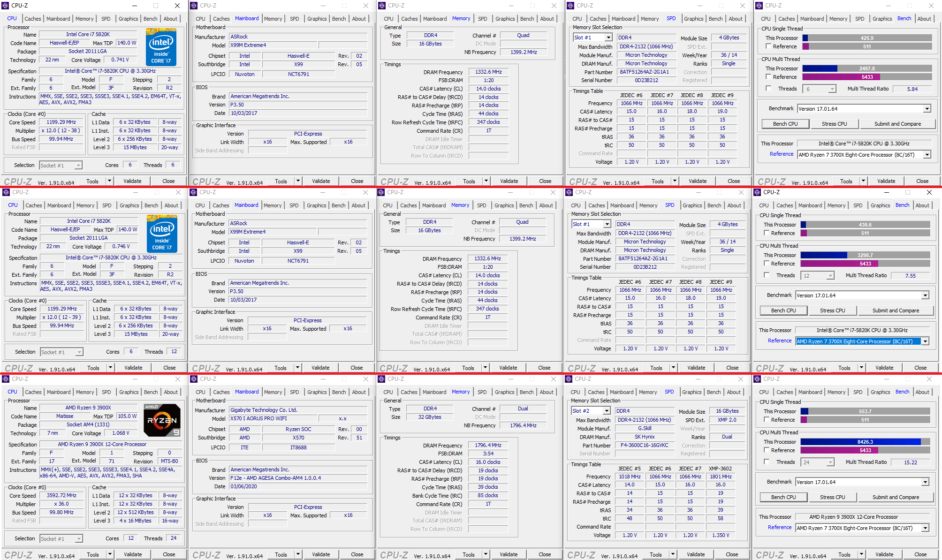The image size is (942, 560).
Task: Enable Threads checkbox in Bench window with ratio 15.22
Action: click(767, 462)
